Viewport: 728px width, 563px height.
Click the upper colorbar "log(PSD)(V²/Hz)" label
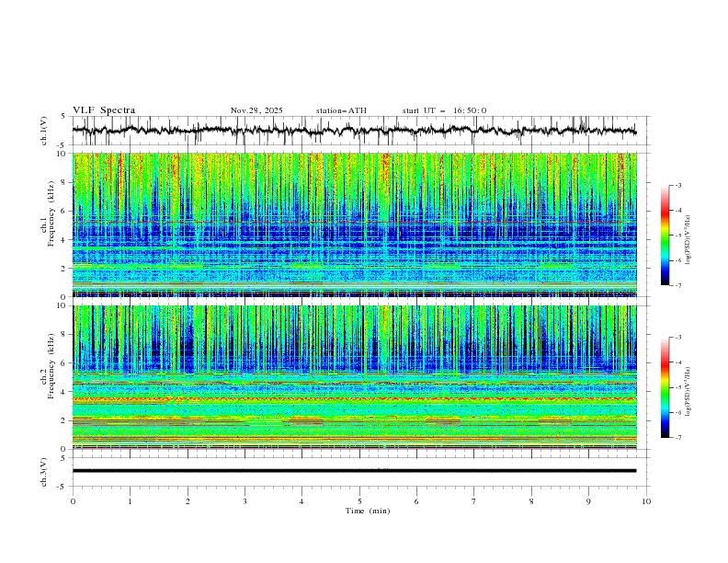[688, 240]
